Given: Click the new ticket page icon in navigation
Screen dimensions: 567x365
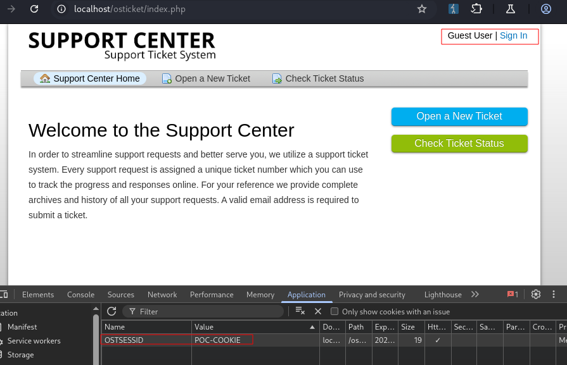Looking at the screenshot, I should [167, 78].
